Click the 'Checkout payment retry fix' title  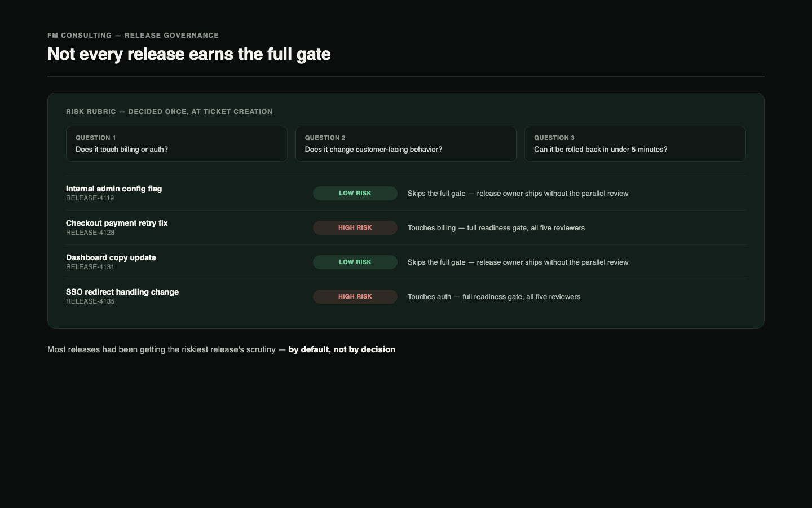click(x=117, y=223)
